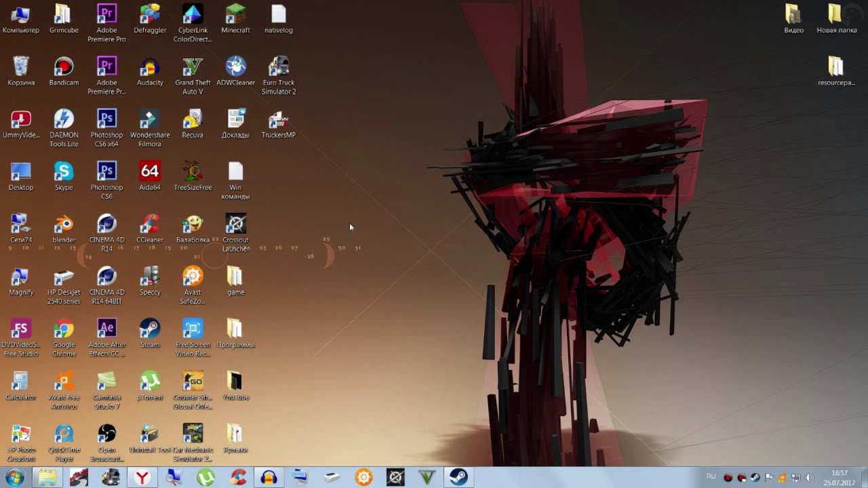Open the Корзина recycle bin

point(21,72)
